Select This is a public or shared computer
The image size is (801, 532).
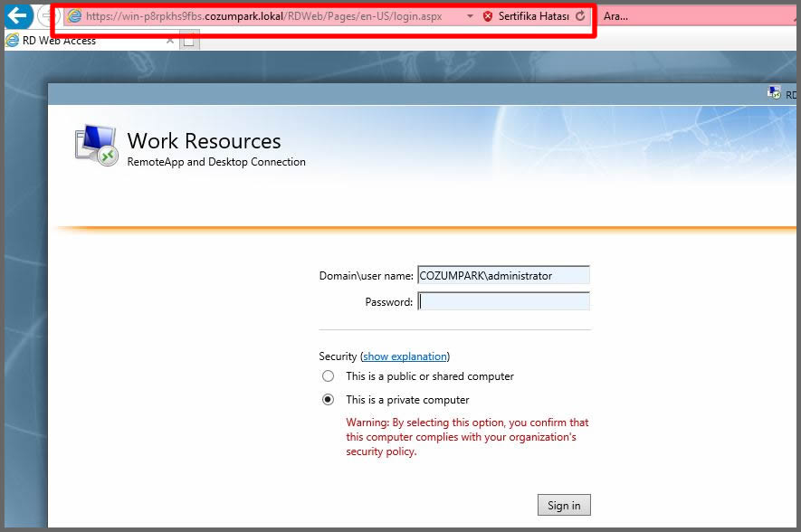(x=328, y=376)
